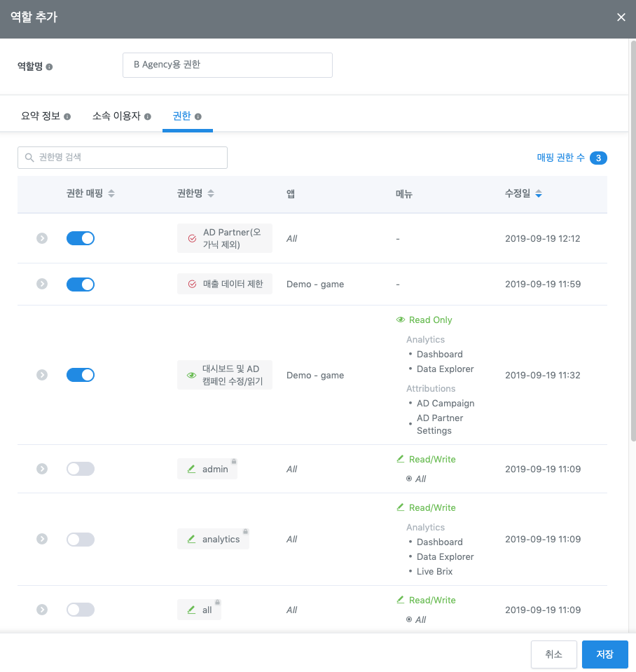
Task: Disable AD Partner(오가닉 제외) permission mapping toggle
Action: pos(81,238)
